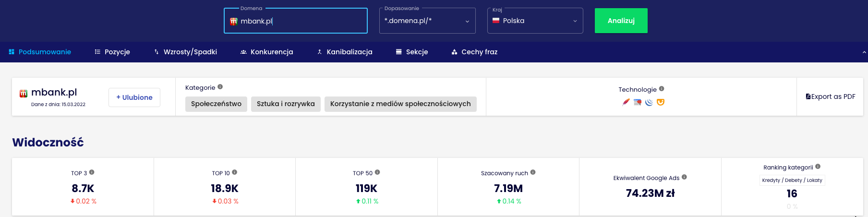Click the Społeczeństwo category tag

(x=217, y=104)
